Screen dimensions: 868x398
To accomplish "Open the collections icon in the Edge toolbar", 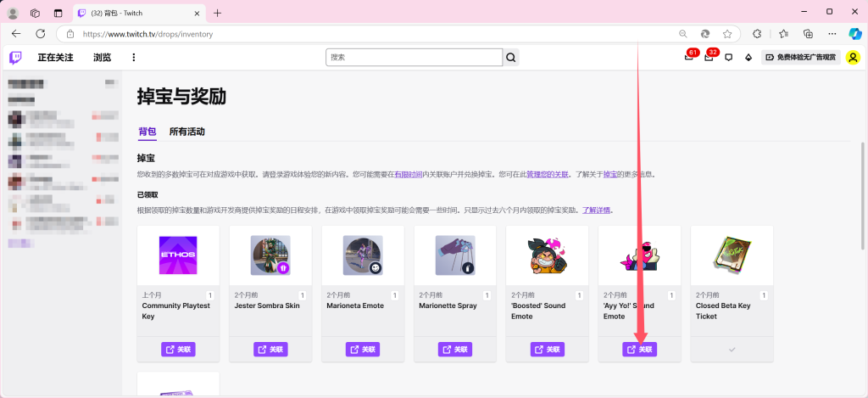I will coord(808,34).
